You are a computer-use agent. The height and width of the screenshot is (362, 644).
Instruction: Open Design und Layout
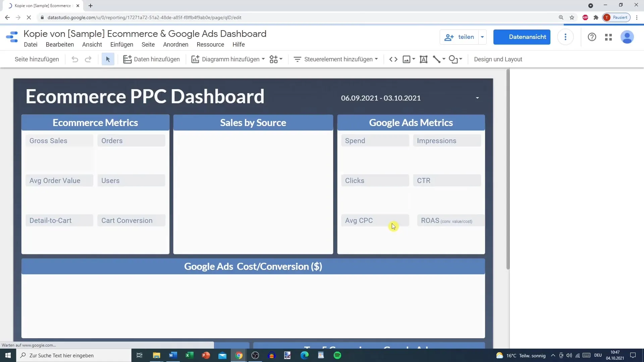[x=498, y=59]
